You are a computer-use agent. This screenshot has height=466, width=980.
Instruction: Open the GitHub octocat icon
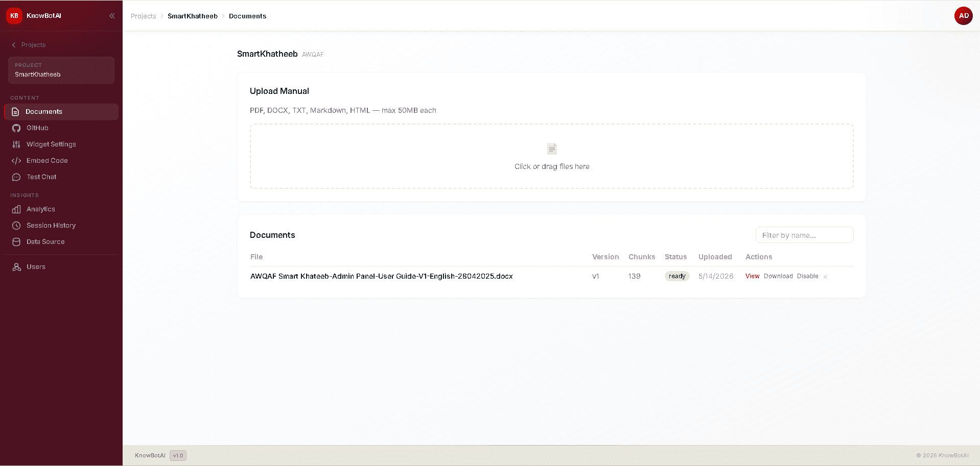click(x=16, y=128)
